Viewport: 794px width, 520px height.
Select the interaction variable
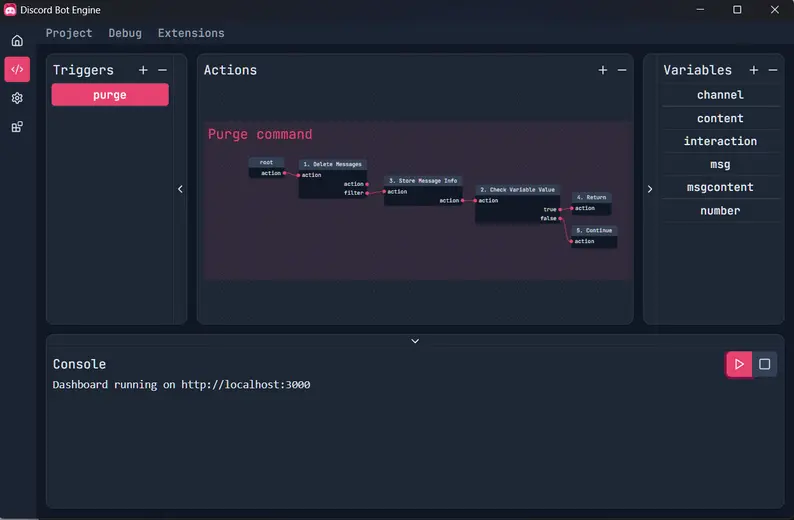point(720,141)
